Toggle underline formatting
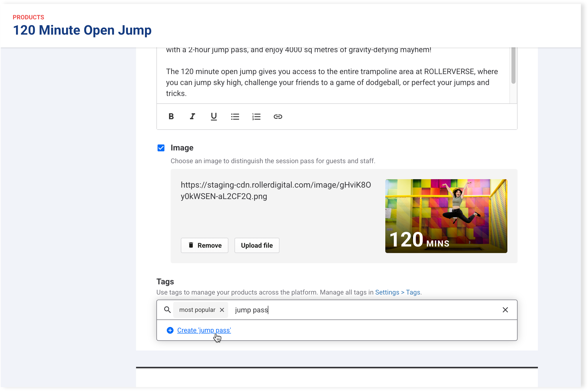Image resolution: width=588 pixels, height=391 pixels. click(x=214, y=117)
